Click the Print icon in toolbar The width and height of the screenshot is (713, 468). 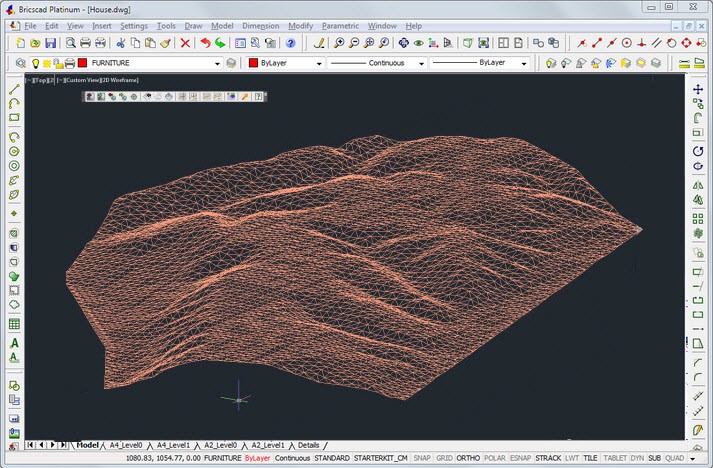(86, 43)
